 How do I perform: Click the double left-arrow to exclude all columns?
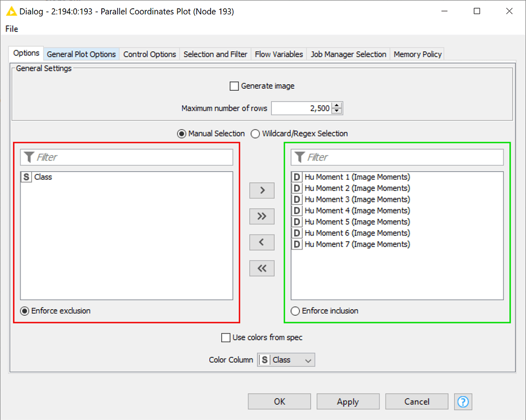pyautogui.click(x=262, y=268)
